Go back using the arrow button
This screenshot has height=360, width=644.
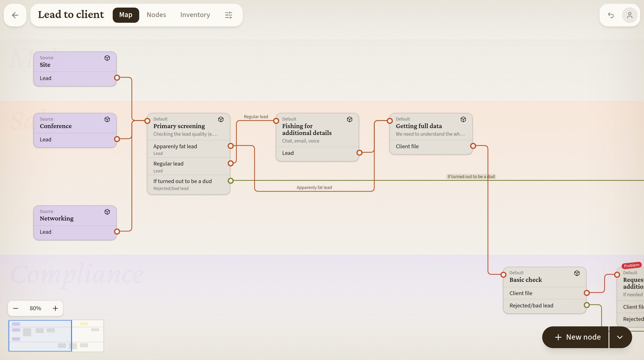(15, 15)
